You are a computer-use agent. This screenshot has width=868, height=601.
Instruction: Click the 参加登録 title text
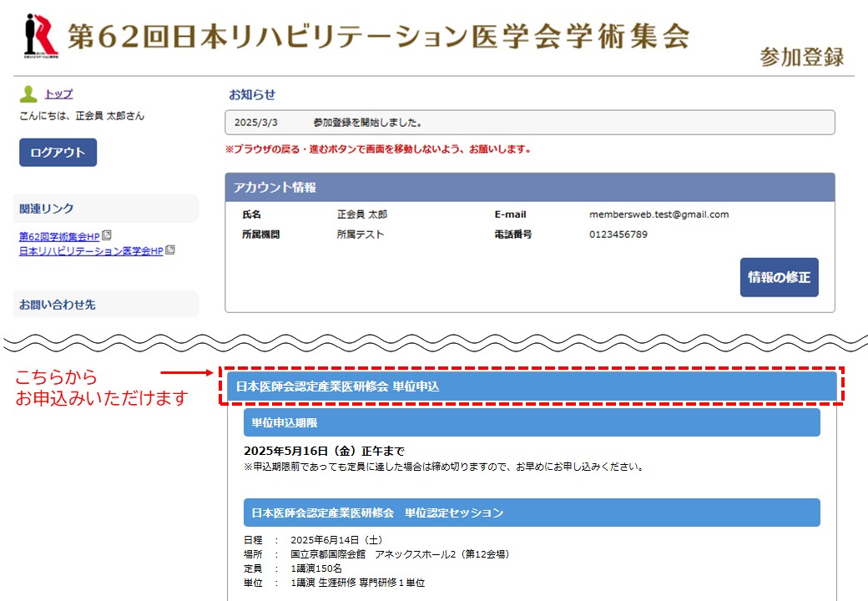coord(801,57)
